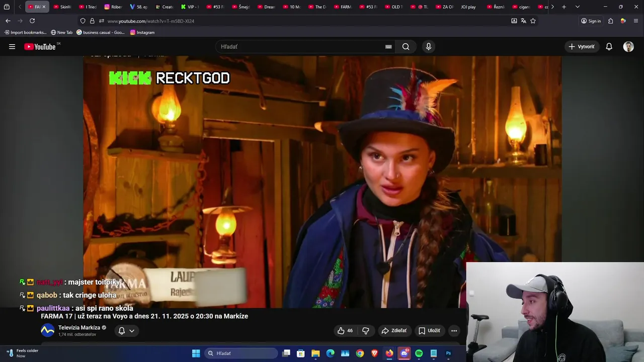Switch to the OLD T tab

coord(394,7)
